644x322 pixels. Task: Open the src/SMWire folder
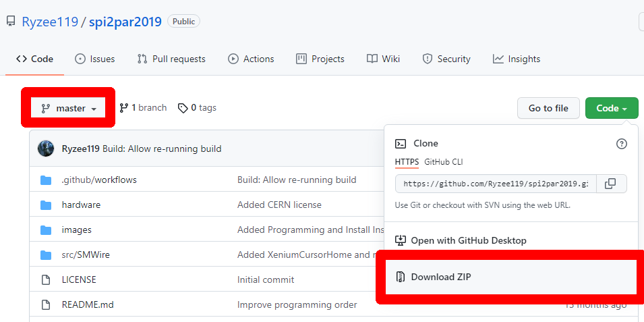pos(86,255)
